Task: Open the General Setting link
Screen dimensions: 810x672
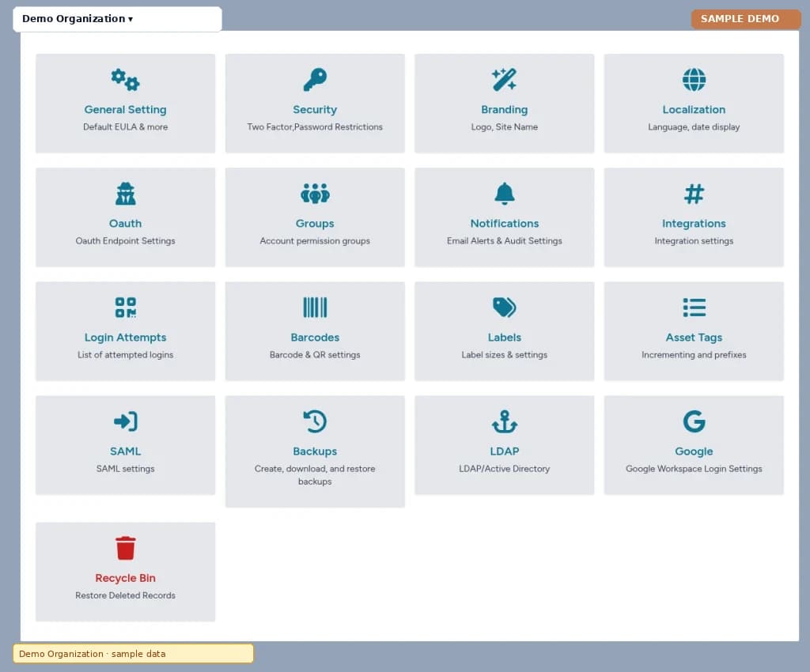Action: point(125,109)
